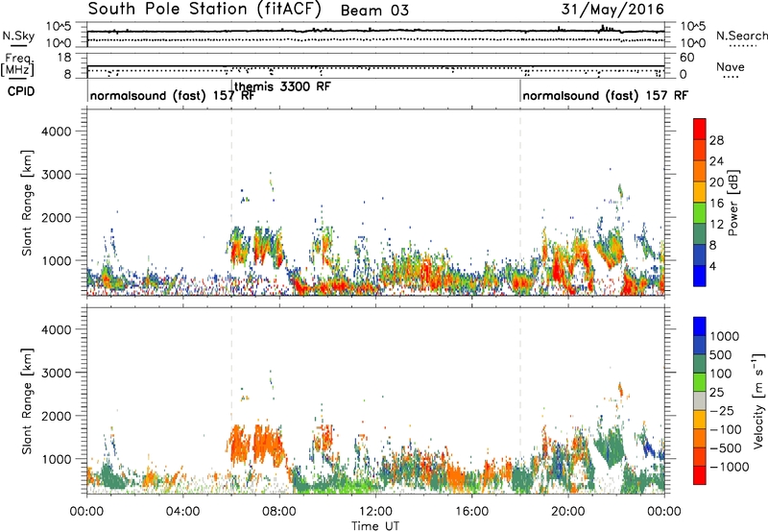Click the velocity panel 'Slant Range [km]' label
The image size is (768, 532).
tap(27, 401)
